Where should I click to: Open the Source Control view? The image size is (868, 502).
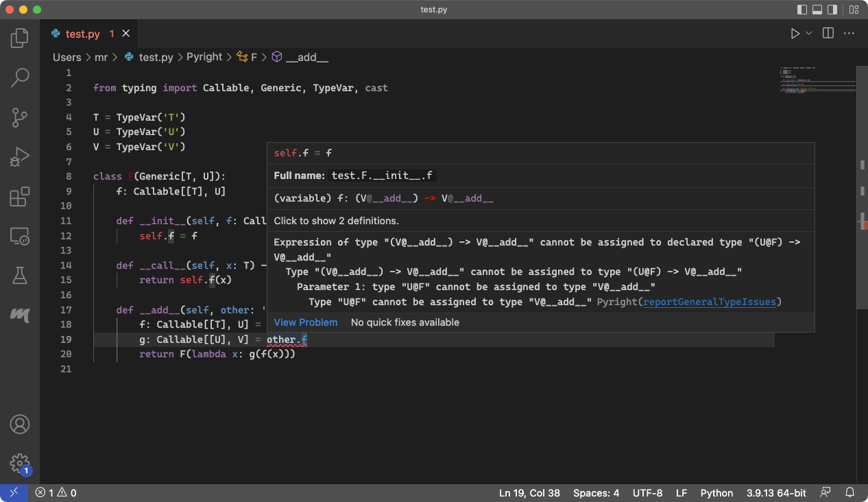(x=20, y=117)
